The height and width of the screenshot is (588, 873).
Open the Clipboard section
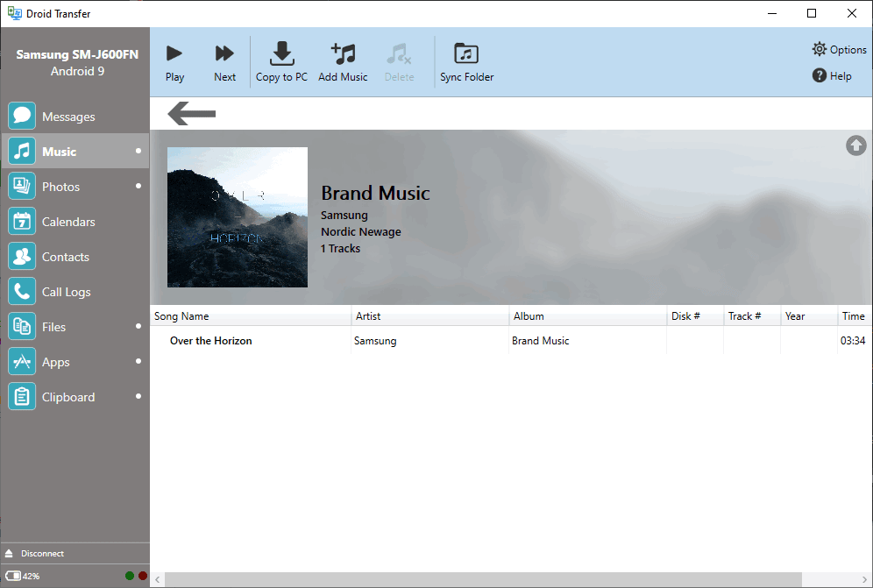[75, 396]
